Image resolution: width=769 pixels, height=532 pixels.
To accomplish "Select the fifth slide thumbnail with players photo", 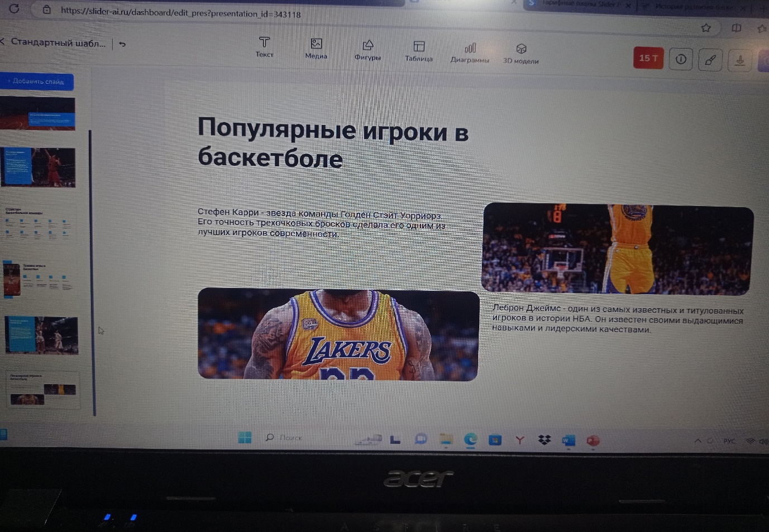I will pos(41,335).
